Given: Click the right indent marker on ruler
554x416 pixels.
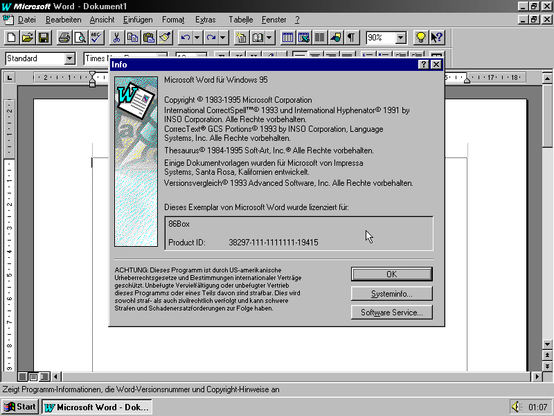Looking at the screenshot, I should pyautogui.click(x=467, y=81).
